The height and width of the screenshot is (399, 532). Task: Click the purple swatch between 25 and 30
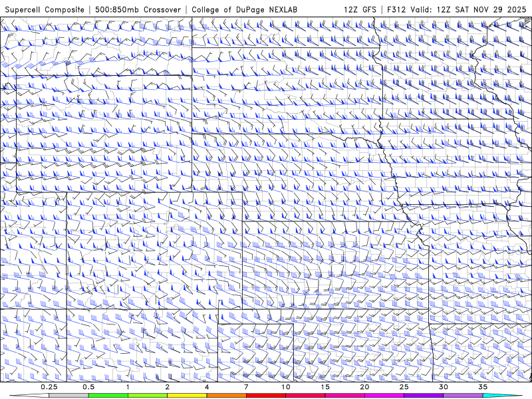coord(424,396)
